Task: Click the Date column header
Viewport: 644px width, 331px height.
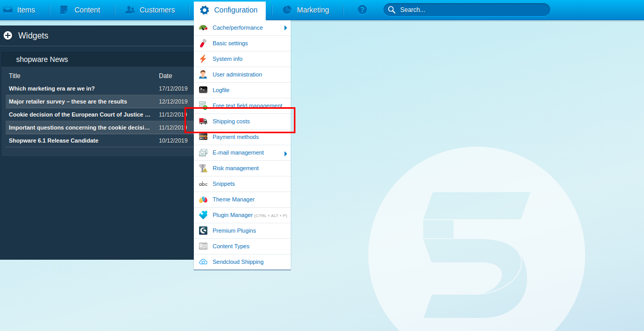Action: [165, 76]
